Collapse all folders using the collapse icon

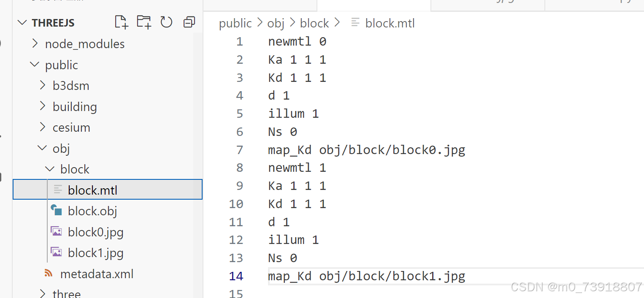pyautogui.click(x=189, y=22)
